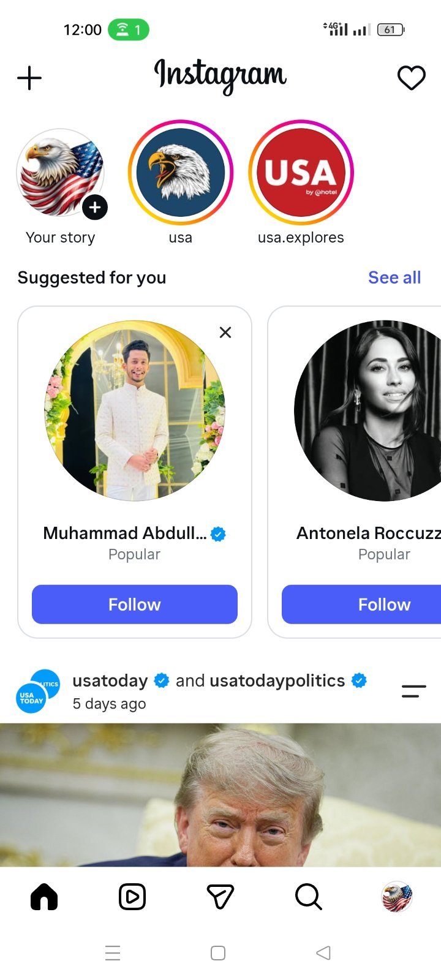
Task: Follow Muhammad Abdull
Action: 135,605
